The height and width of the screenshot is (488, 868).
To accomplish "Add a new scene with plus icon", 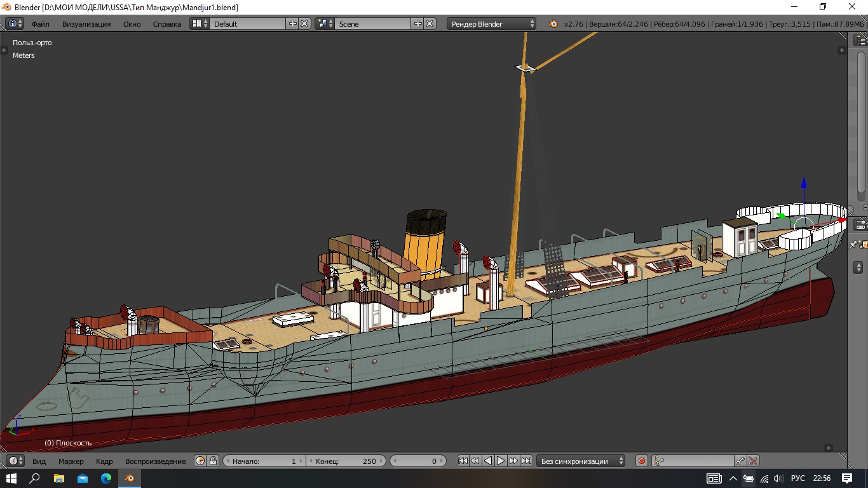I will coord(418,24).
